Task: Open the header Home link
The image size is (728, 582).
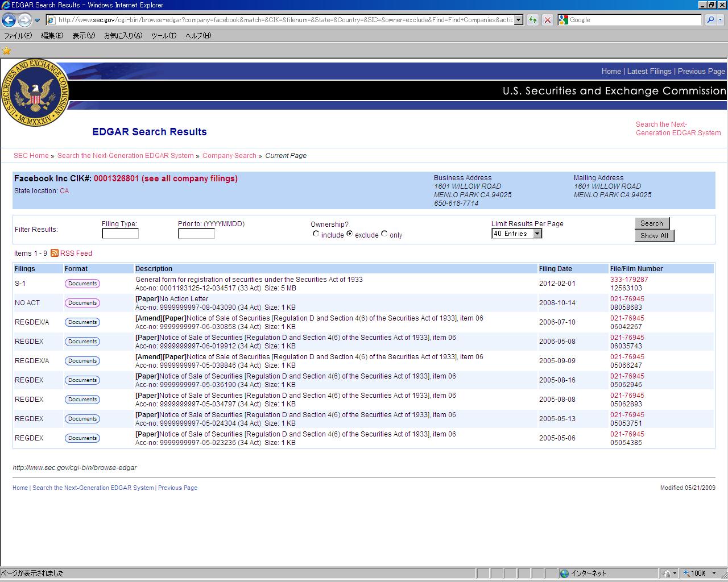Action: [611, 72]
